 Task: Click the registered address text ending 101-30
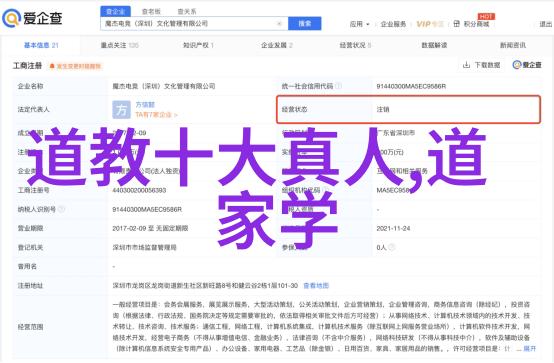click(x=205, y=286)
